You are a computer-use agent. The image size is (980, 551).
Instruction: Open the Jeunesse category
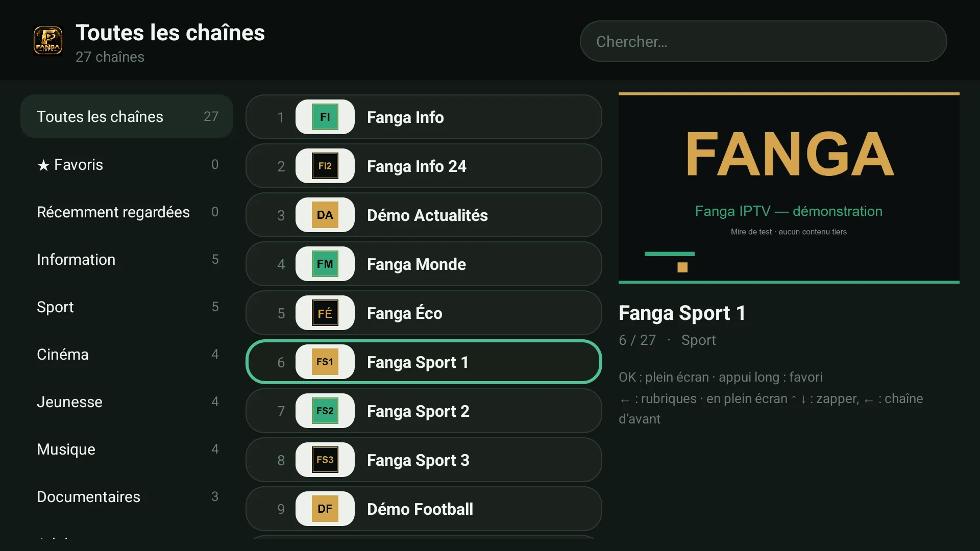click(x=127, y=402)
